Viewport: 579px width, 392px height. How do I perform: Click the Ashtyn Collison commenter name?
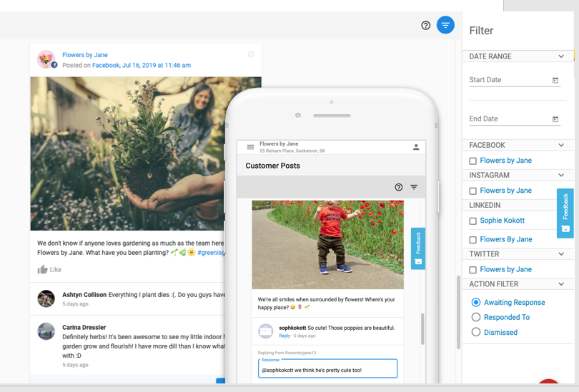click(84, 295)
